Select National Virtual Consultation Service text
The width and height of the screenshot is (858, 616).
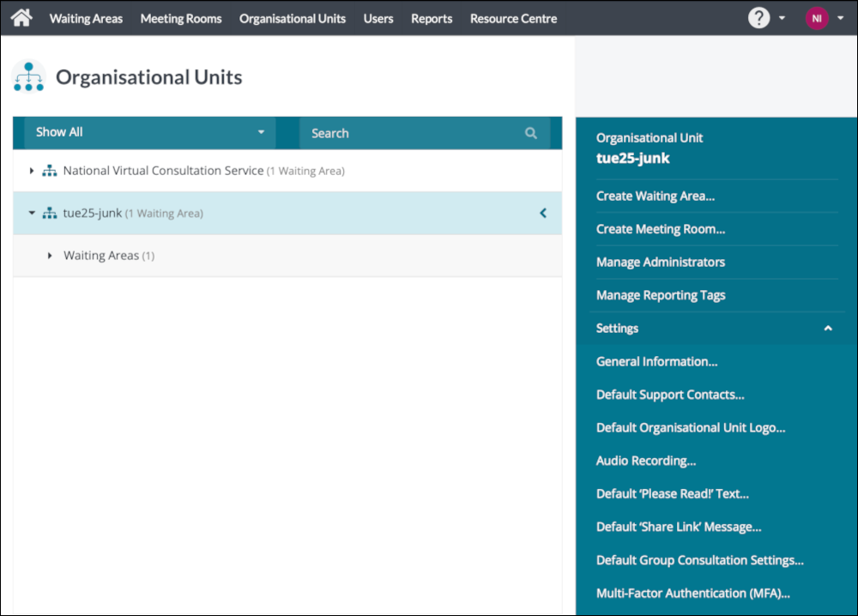coord(163,171)
